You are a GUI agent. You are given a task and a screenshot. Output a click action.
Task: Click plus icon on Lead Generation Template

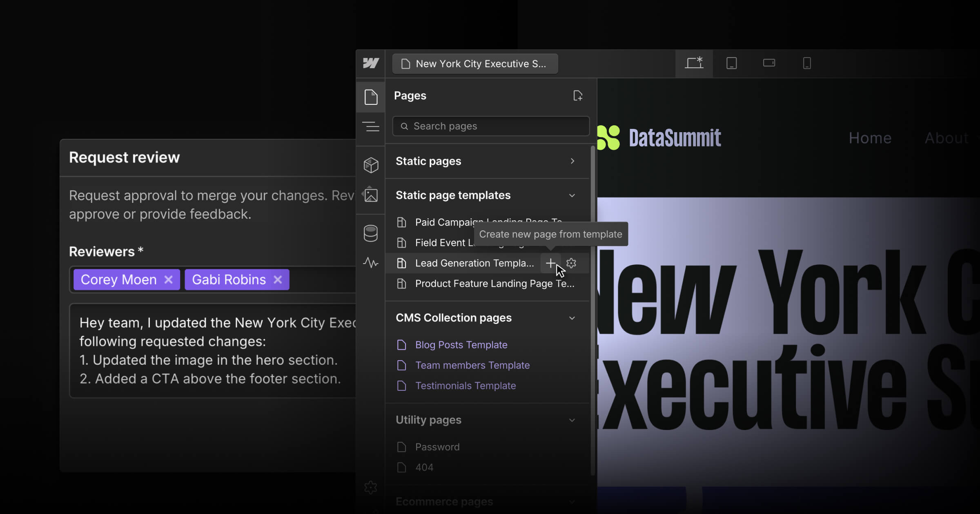pos(550,263)
